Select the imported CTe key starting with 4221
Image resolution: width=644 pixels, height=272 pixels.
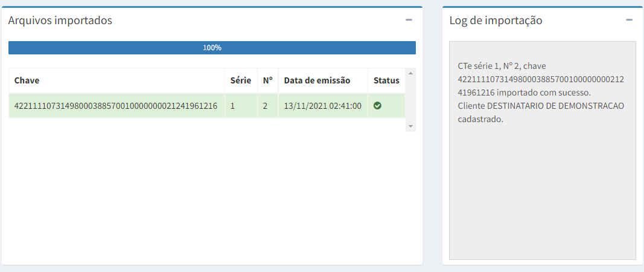click(x=116, y=106)
